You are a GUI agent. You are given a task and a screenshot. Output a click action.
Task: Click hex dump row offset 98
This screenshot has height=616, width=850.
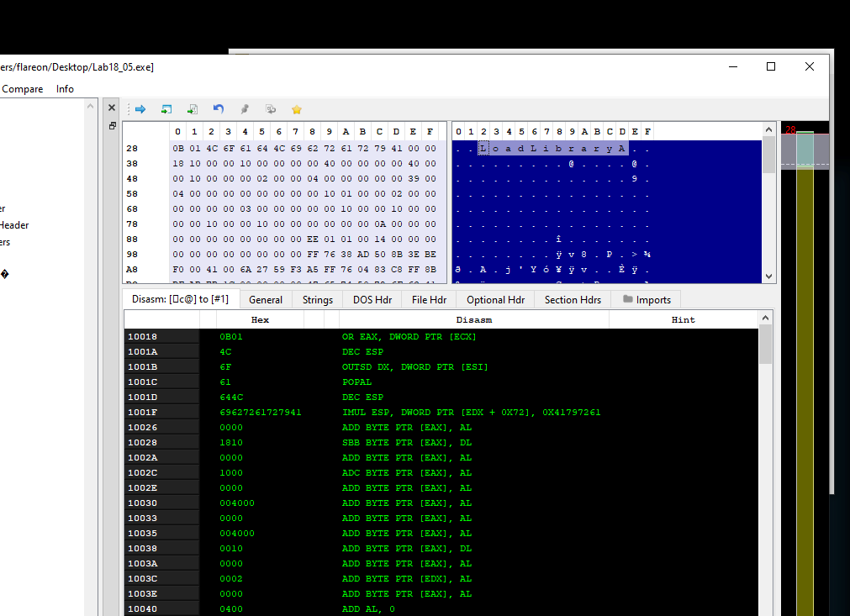click(x=132, y=254)
